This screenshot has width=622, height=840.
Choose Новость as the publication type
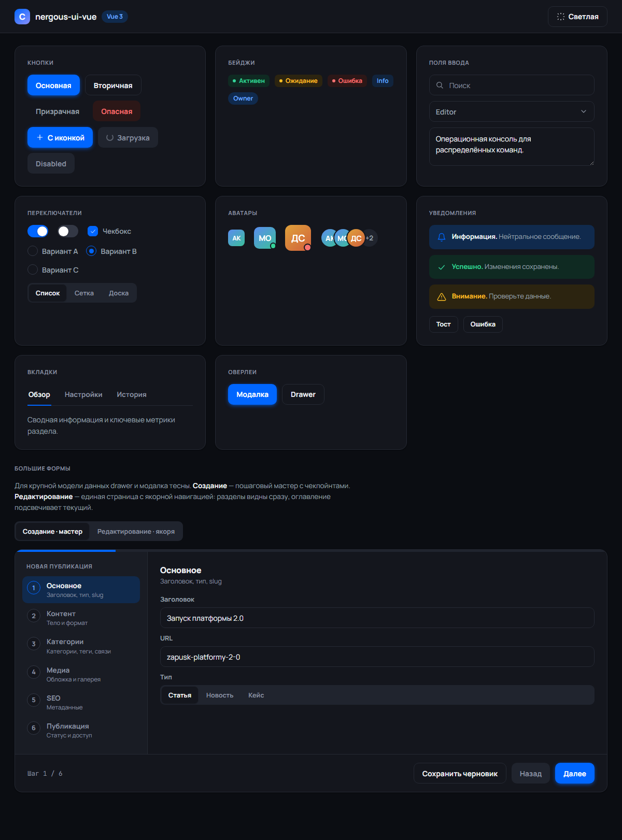[220, 695]
